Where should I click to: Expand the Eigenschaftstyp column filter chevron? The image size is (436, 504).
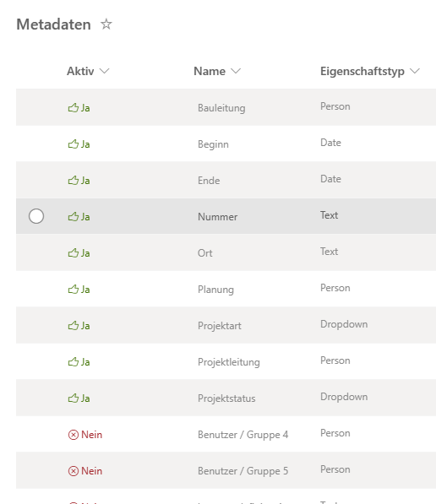coord(415,71)
